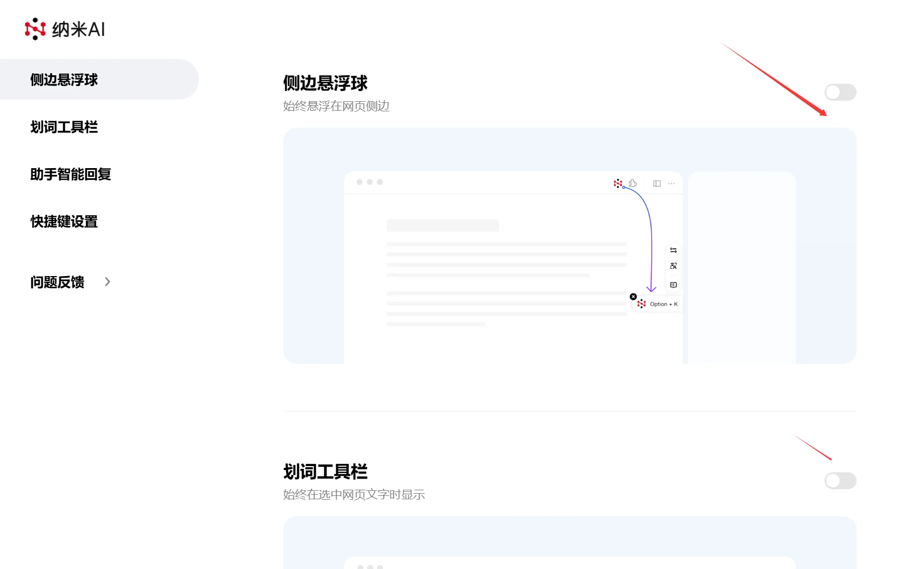Open the ellipsis more-options icon in the mock browser
The width and height of the screenshot is (924, 569).
[x=671, y=183]
